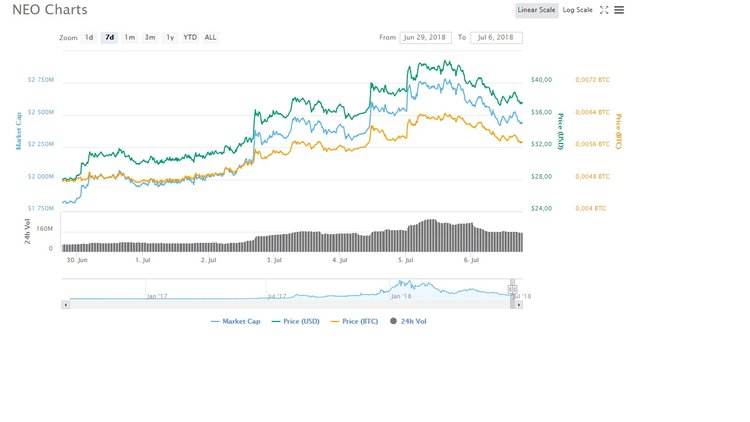Viewport: 750px width, 422px height.
Task: Click the 0,004 BTC axis label
Action: point(590,209)
